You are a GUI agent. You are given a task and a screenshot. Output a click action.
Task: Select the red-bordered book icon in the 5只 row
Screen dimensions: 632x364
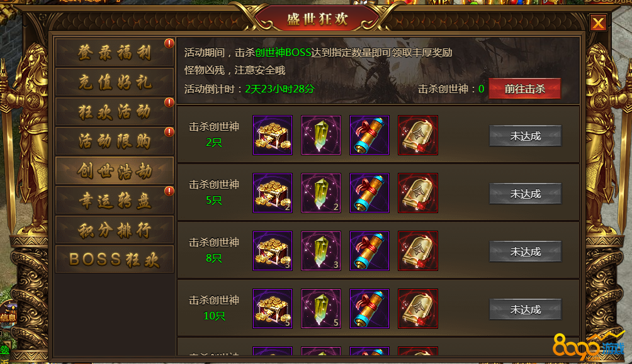pyautogui.click(x=417, y=193)
